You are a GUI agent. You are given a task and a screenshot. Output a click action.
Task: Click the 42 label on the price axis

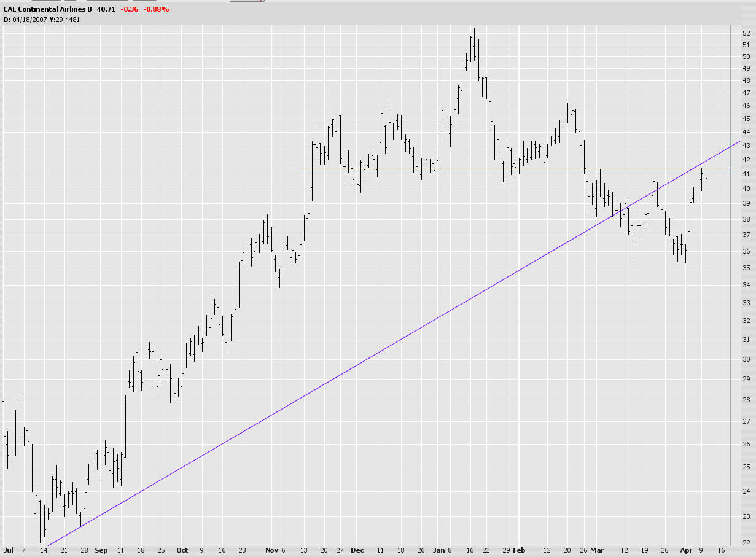746,160
